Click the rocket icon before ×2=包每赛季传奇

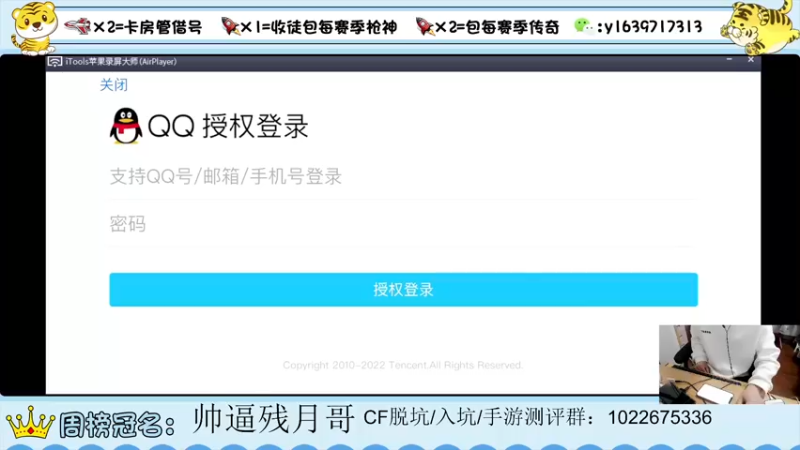(x=425, y=26)
